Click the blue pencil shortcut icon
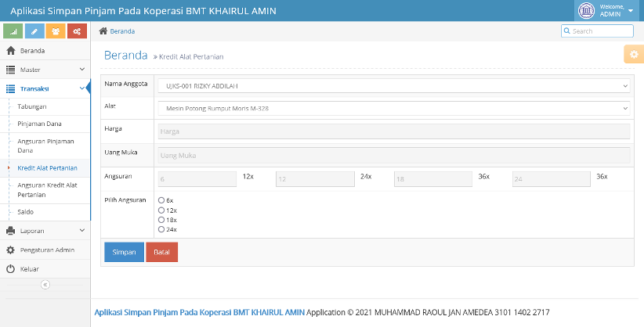This screenshot has width=644, height=327. pos(34,31)
